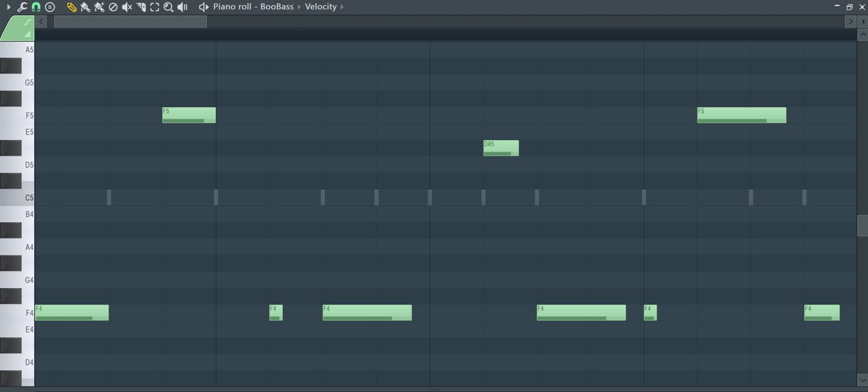
Task: Select the Draw pencil tool
Action: pyautogui.click(x=71, y=7)
